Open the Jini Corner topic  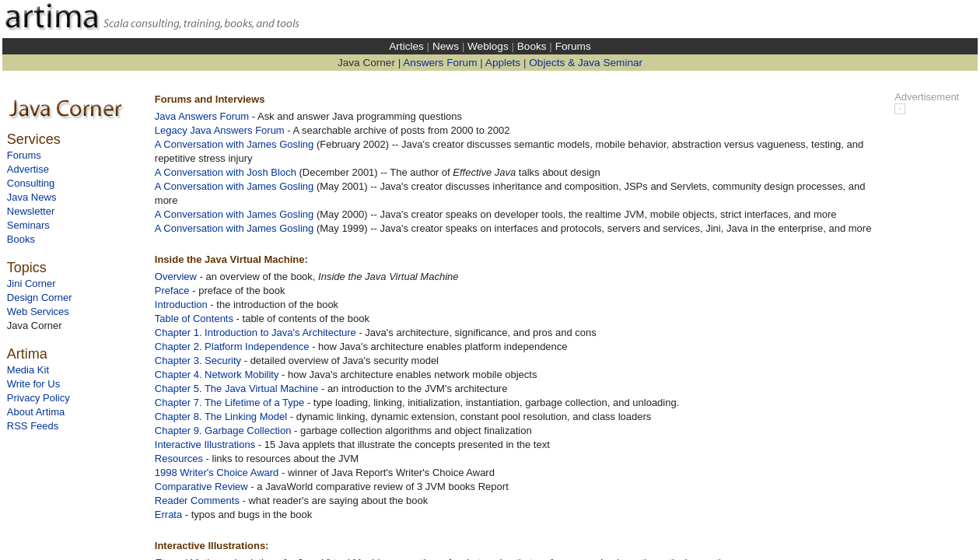(30, 283)
